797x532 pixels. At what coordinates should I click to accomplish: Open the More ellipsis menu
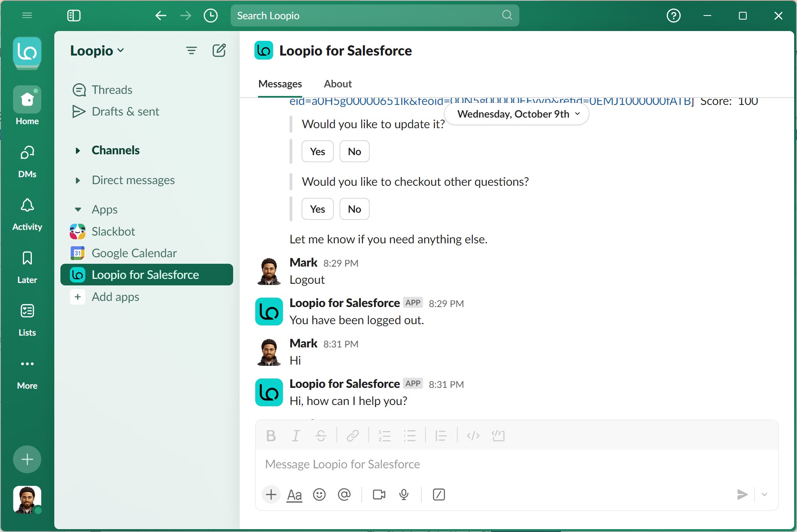27,374
